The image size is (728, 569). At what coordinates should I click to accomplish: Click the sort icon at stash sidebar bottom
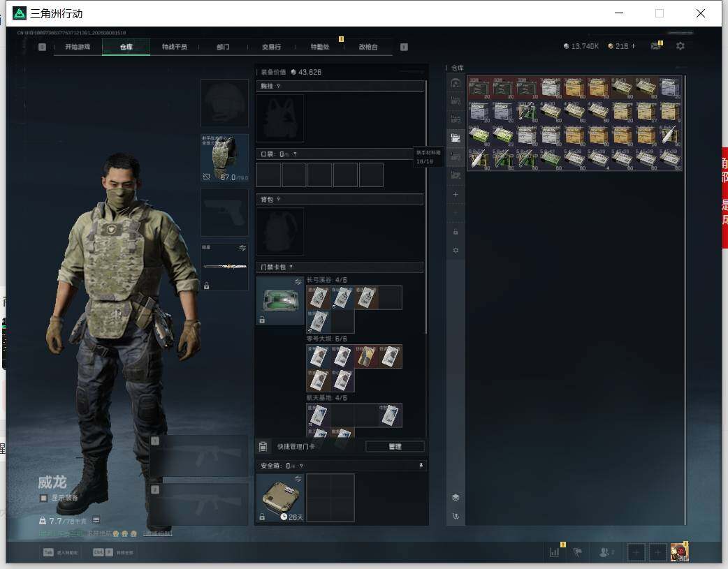(x=456, y=516)
